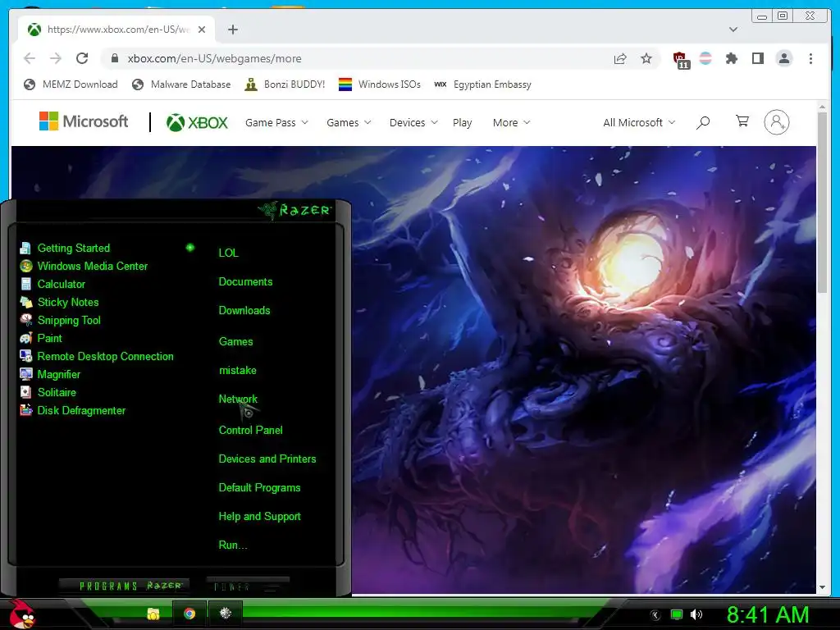Launch Disk Defragmenter
Image resolution: width=840 pixels, height=630 pixels.
pos(72,410)
